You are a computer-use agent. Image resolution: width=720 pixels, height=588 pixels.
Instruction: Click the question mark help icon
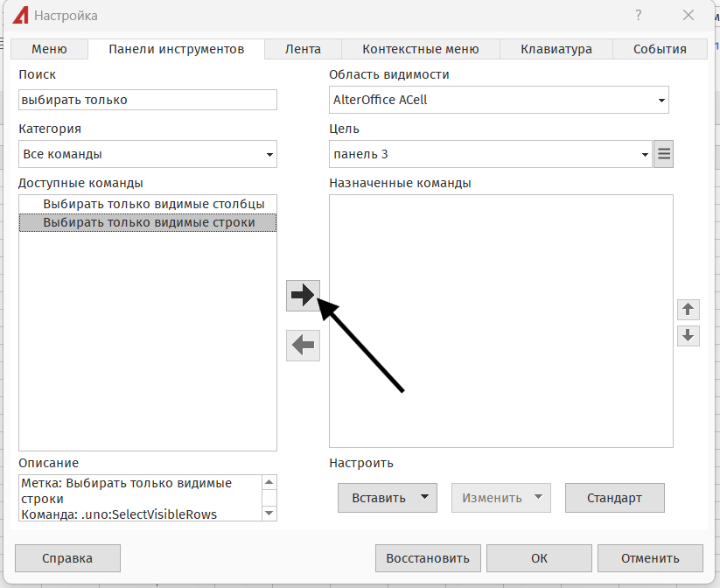pos(639,15)
